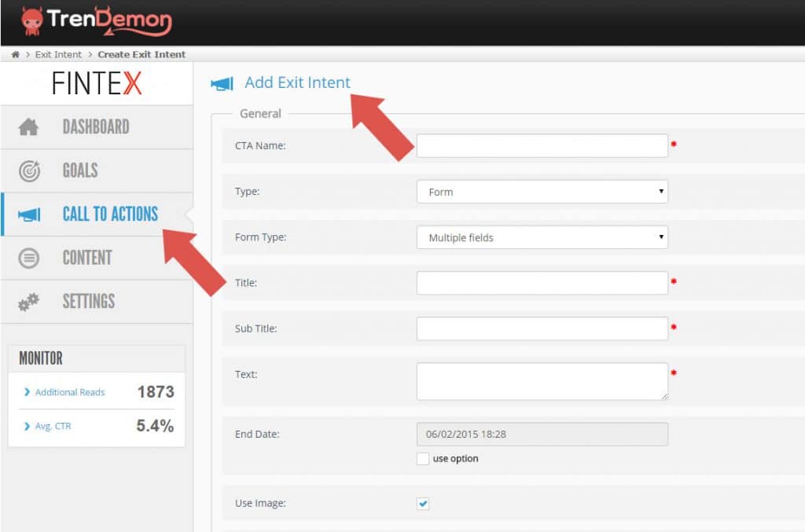
Task: Focus the Title input field
Action: 542,283
